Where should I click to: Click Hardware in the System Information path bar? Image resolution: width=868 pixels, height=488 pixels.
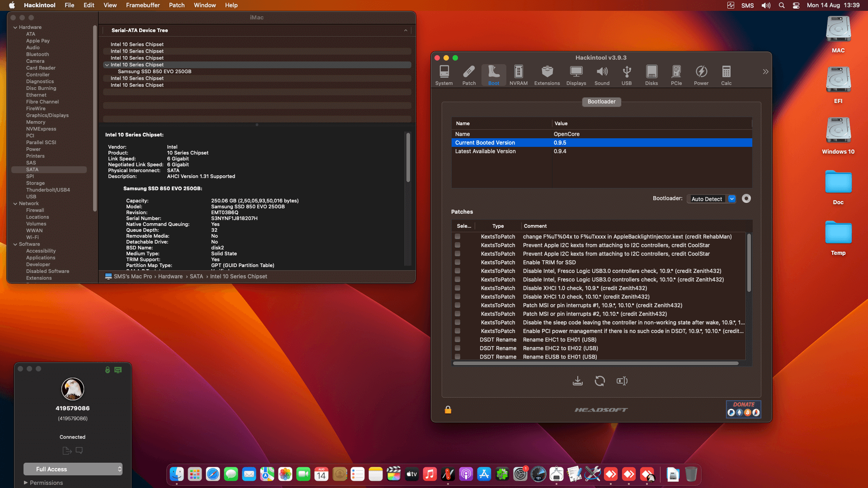[170, 276]
